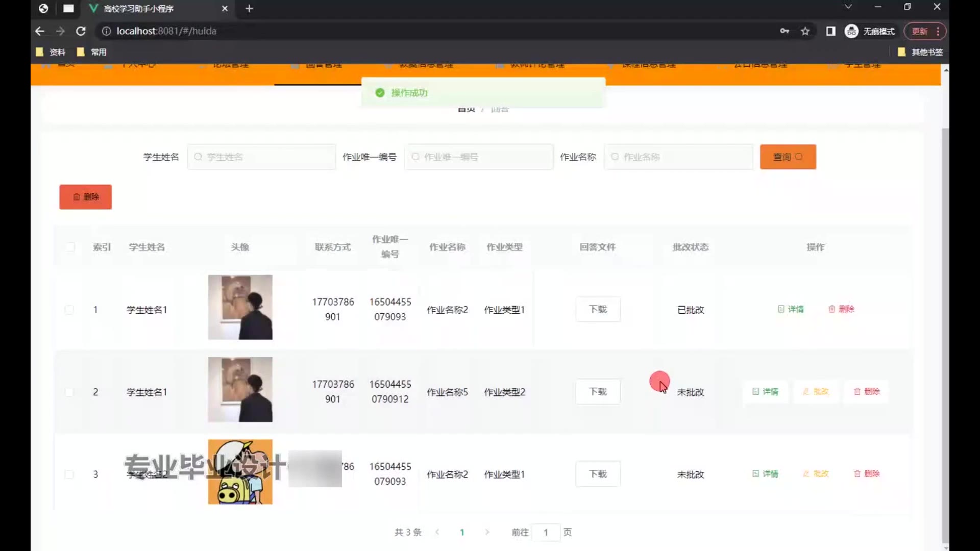Open the browser side panel icon
The image size is (980, 551).
830,31
